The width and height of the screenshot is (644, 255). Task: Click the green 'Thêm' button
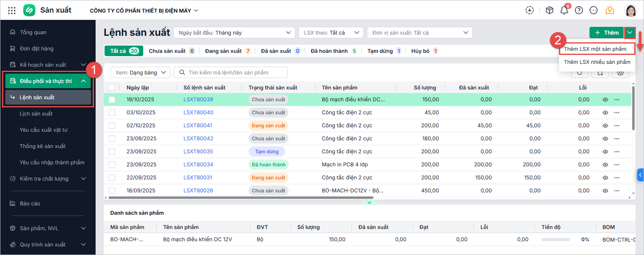[x=606, y=33]
